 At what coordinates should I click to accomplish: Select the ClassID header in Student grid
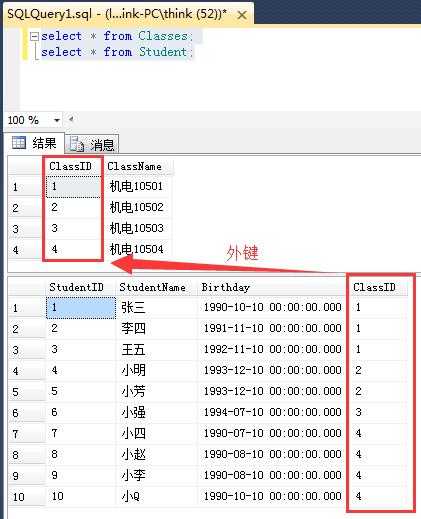pyautogui.click(x=378, y=287)
